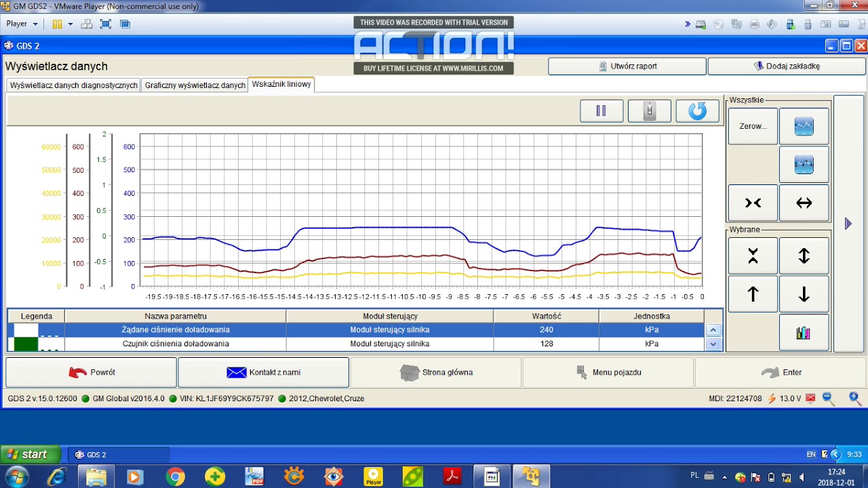Click VMware yellow pause/power icon
This screenshot has width=868, height=488.
[x=58, y=24]
